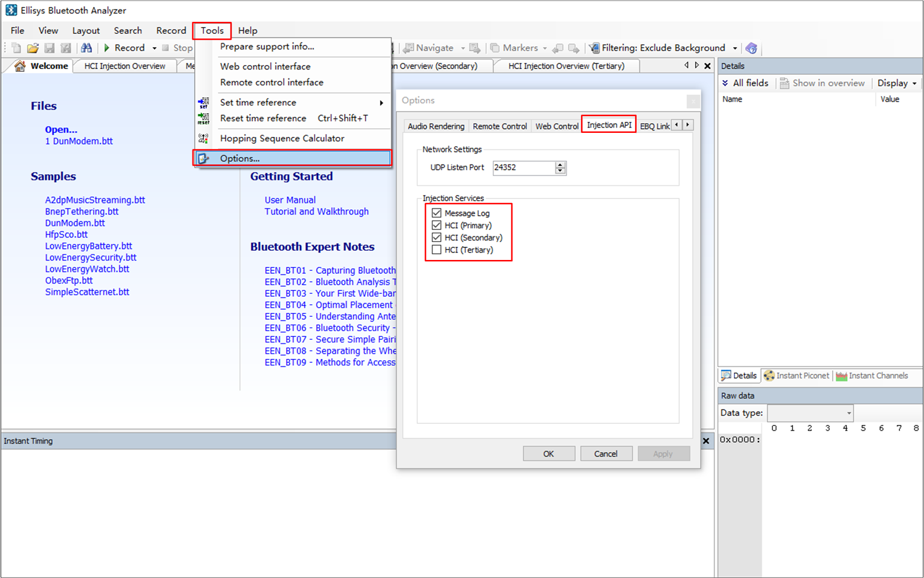Image resolution: width=924 pixels, height=578 pixels.
Task: Click the Markers toolbar icon
Action: (494, 48)
